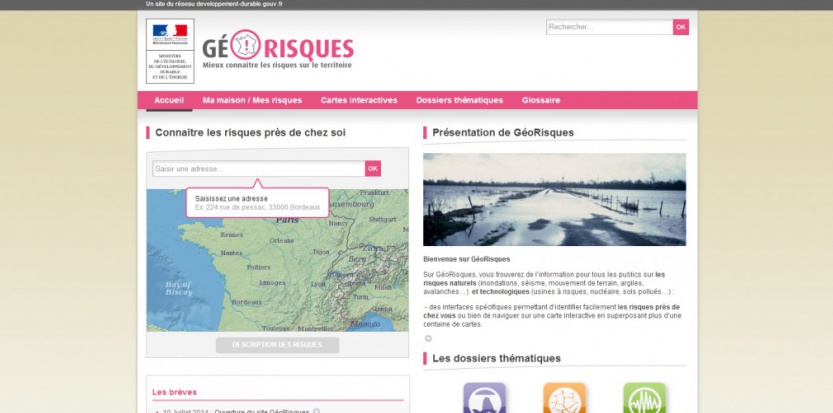Click the small plus icon below presentation text

pos(428,338)
